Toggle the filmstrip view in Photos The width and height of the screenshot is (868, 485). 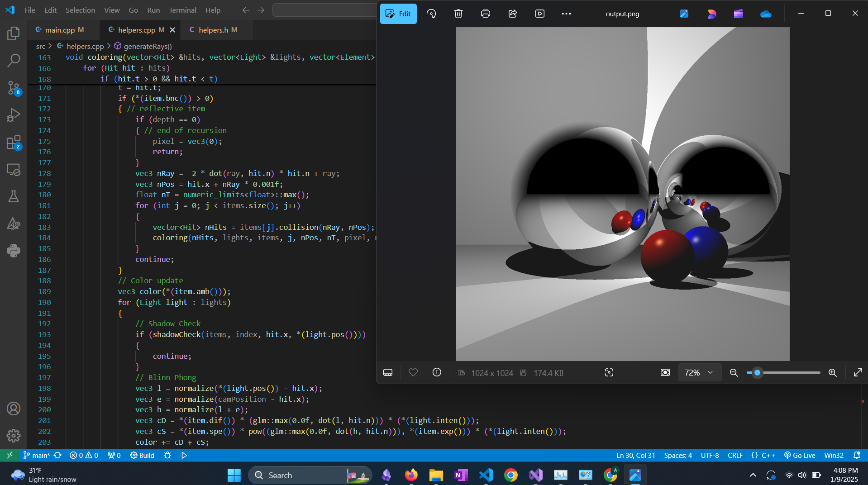pos(388,372)
